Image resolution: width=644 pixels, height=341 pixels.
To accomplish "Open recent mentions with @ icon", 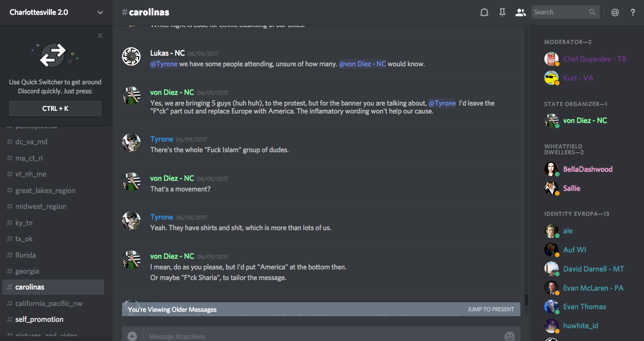I will pos(615,12).
